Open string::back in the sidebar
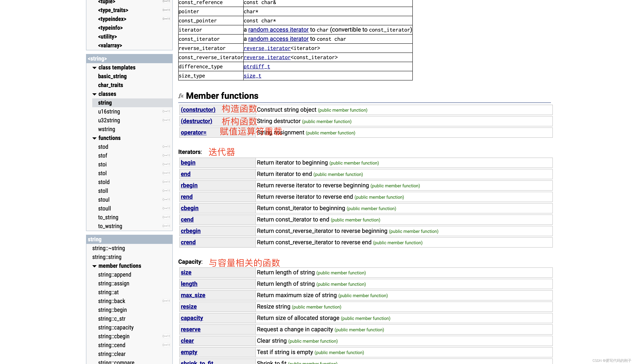 (x=112, y=301)
